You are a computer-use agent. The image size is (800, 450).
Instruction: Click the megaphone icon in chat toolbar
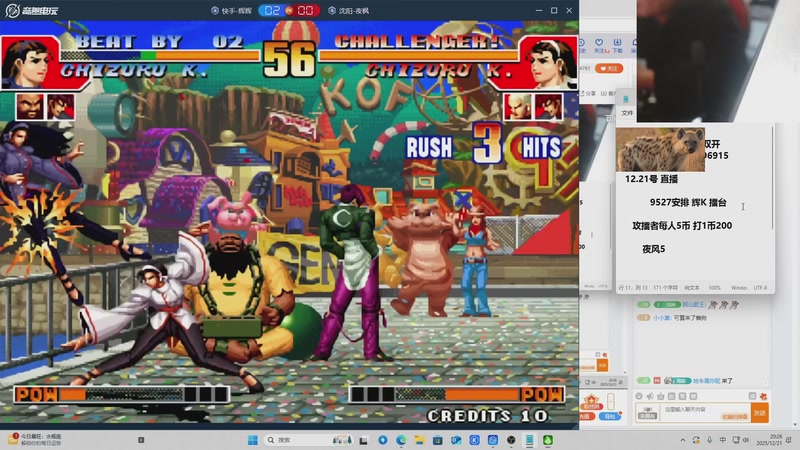point(649,396)
